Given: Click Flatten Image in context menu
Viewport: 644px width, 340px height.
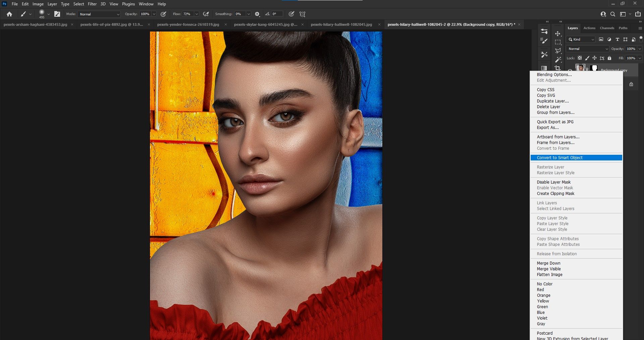Looking at the screenshot, I should coord(549,275).
